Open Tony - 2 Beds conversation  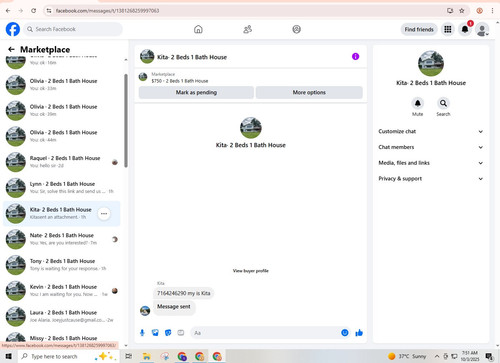pyautogui.click(x=62, y=265)
